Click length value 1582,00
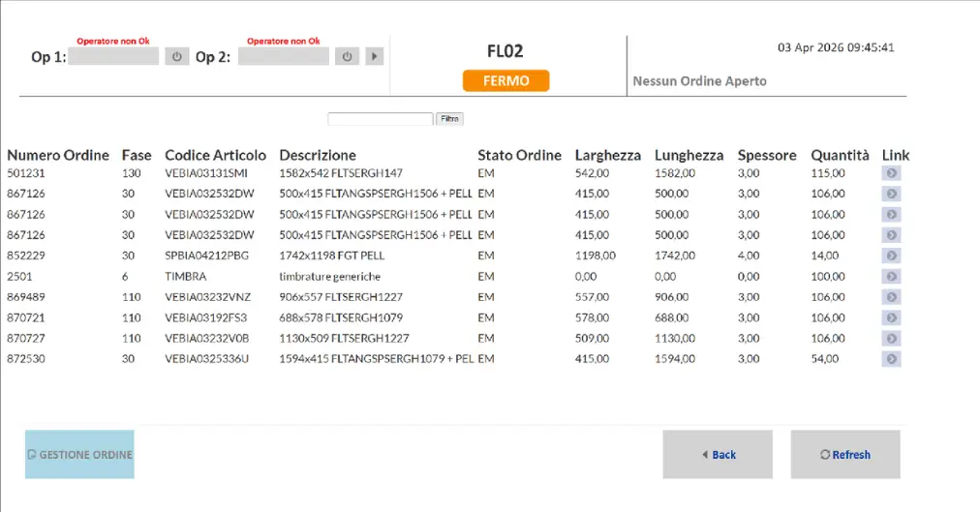Screen dimensions: 980x512 click(x=674, y=173)
